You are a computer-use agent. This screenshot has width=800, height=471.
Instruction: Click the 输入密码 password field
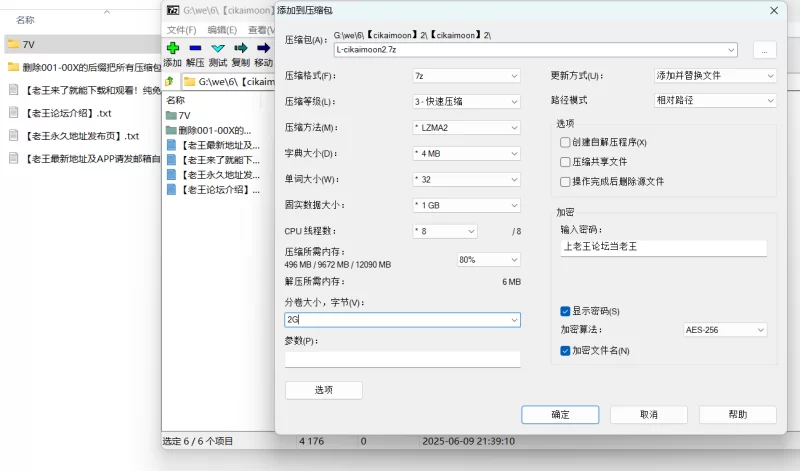[664, 247]
